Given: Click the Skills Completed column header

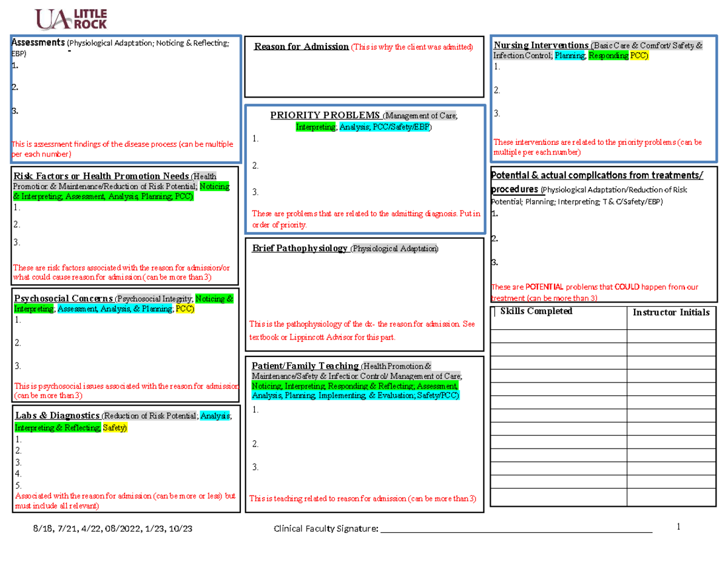Looking at the screenshot, I should pos(536,310).
